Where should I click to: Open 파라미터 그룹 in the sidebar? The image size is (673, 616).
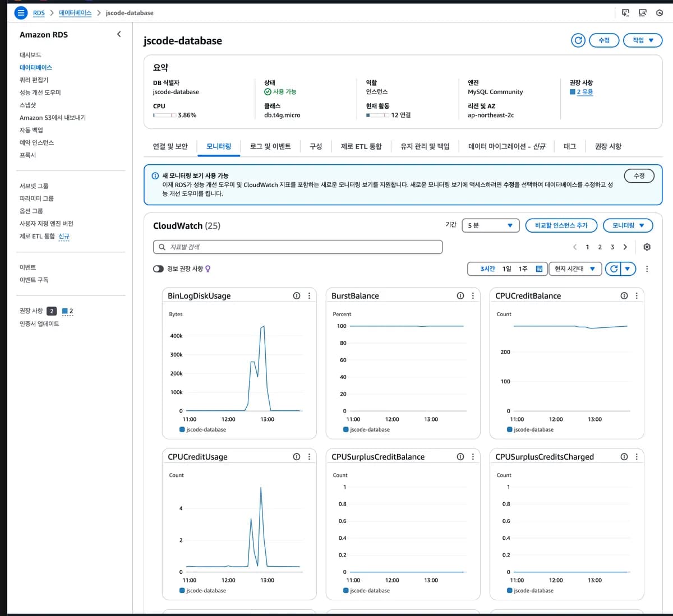coord(36,198)
